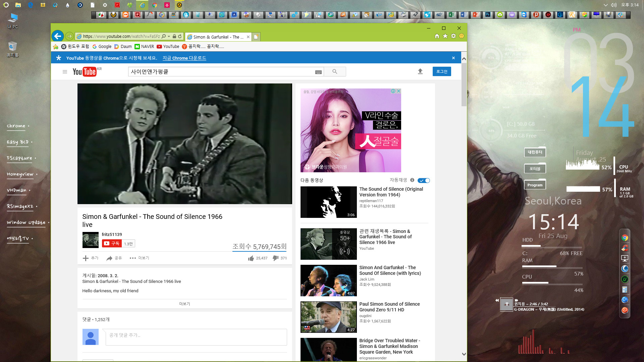Viewport: 644px width, 362px height.
Task: Pause the desktop music widget
Action: pyautogui.click(x=507, y=304)
